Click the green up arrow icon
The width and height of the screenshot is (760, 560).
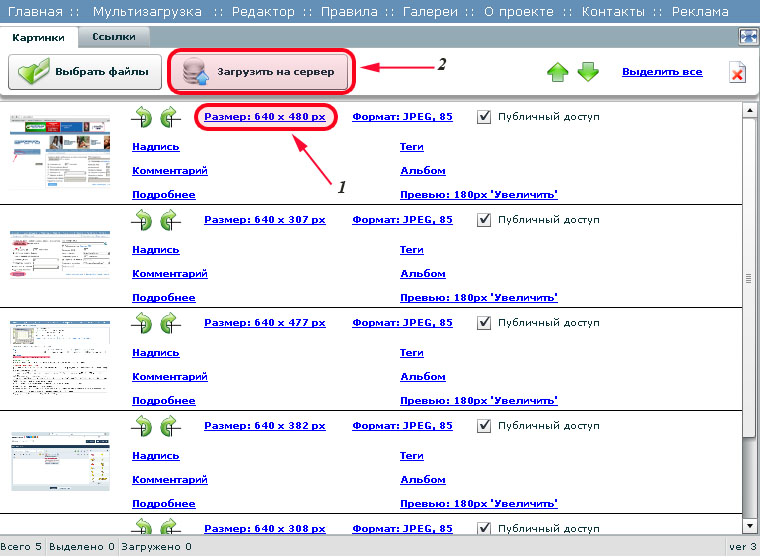click(x=557, y=73)
